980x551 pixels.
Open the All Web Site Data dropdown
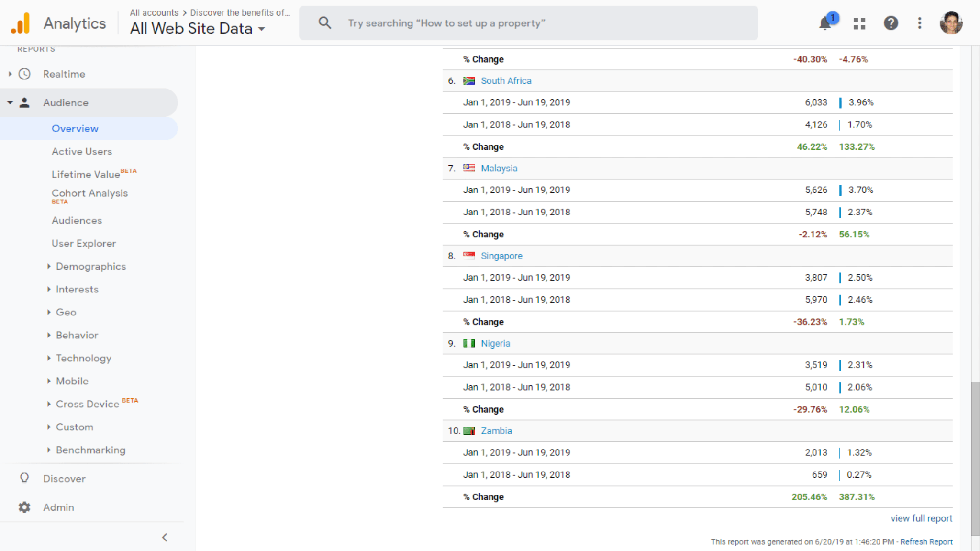point(198,29)
